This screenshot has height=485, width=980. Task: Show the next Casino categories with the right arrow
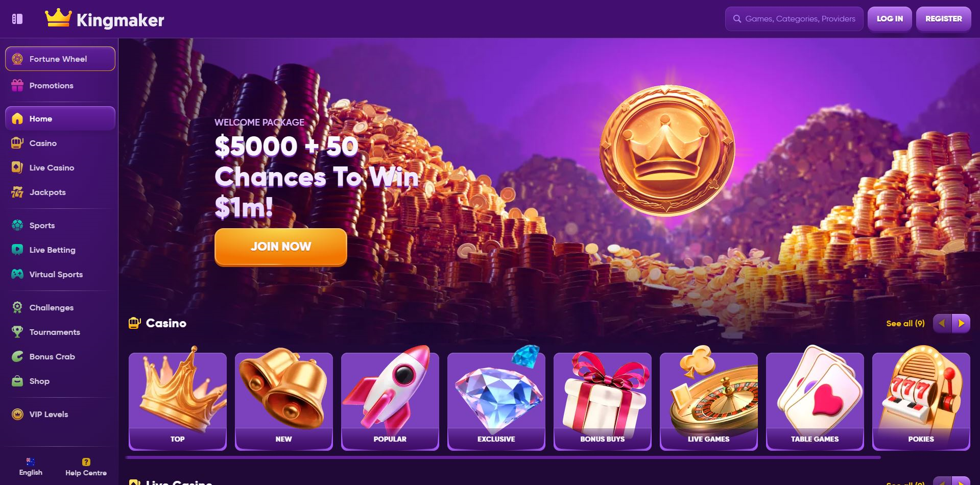coord(961,323)
